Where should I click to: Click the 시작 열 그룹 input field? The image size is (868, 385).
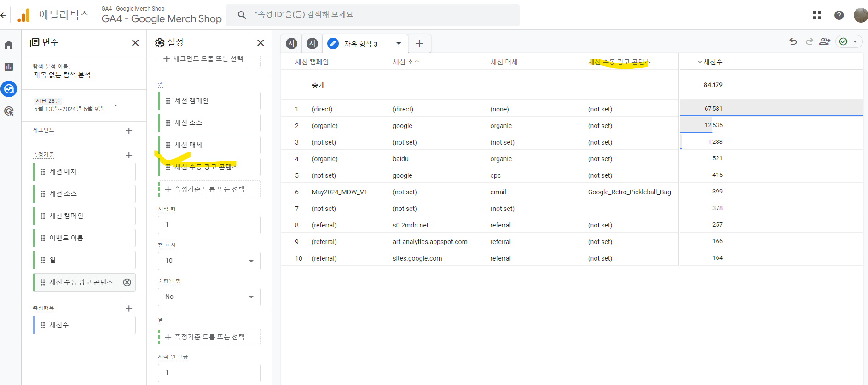tap(209, 373)
